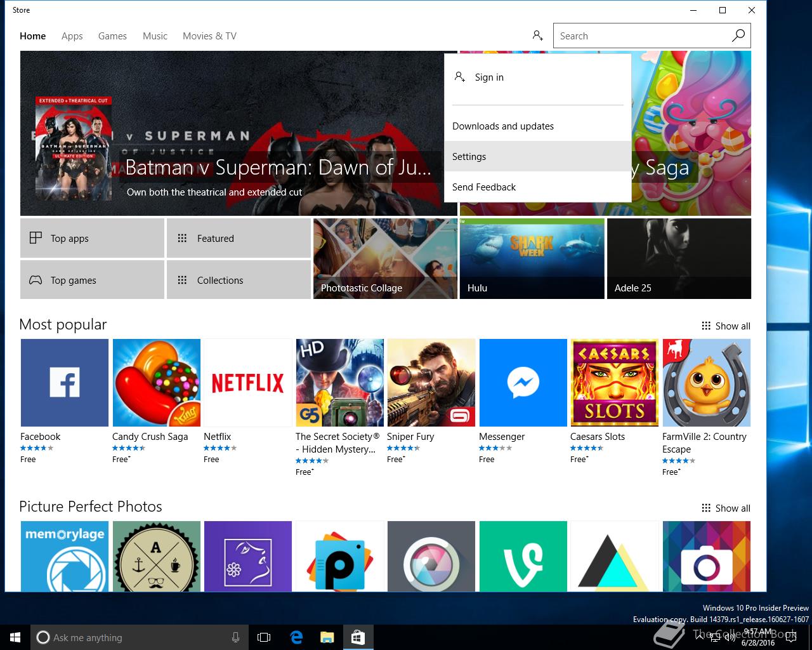Open the colorful camera app icon
Screen dimensions: 812x650
point(706,556)
